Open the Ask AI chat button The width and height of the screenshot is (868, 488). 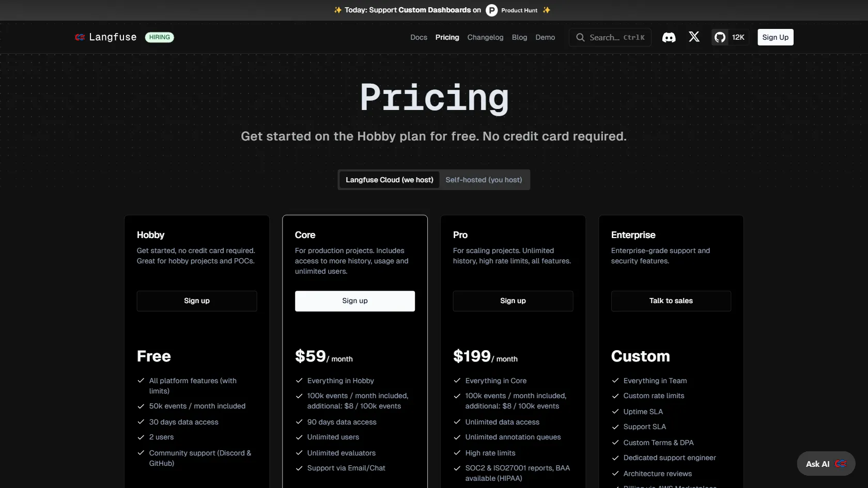tap(826, 464)
